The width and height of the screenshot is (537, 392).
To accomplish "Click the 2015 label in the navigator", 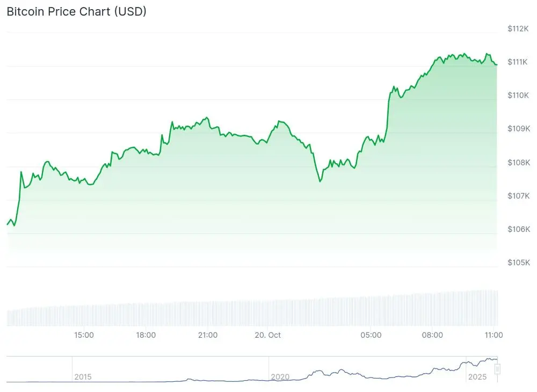I will pyautogui.click(x=83, y=377).
